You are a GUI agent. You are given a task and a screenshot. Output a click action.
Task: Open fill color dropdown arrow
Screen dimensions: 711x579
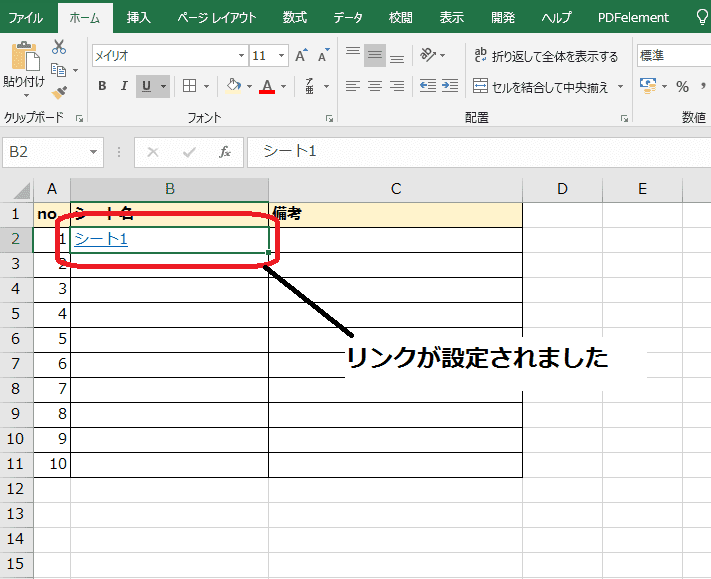[x=249, y=86]
